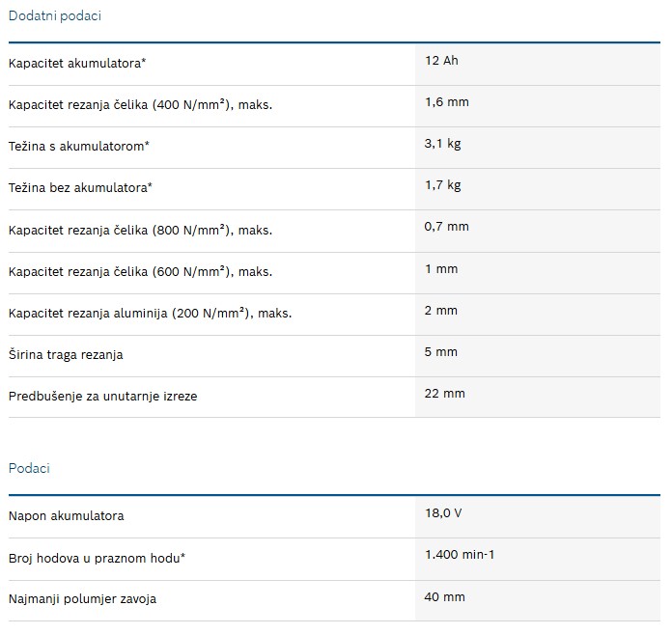Image resolution: width=672 pixels, height=634 pixels.
Task: Click the 12 Ah value
Action: (441, 61)
